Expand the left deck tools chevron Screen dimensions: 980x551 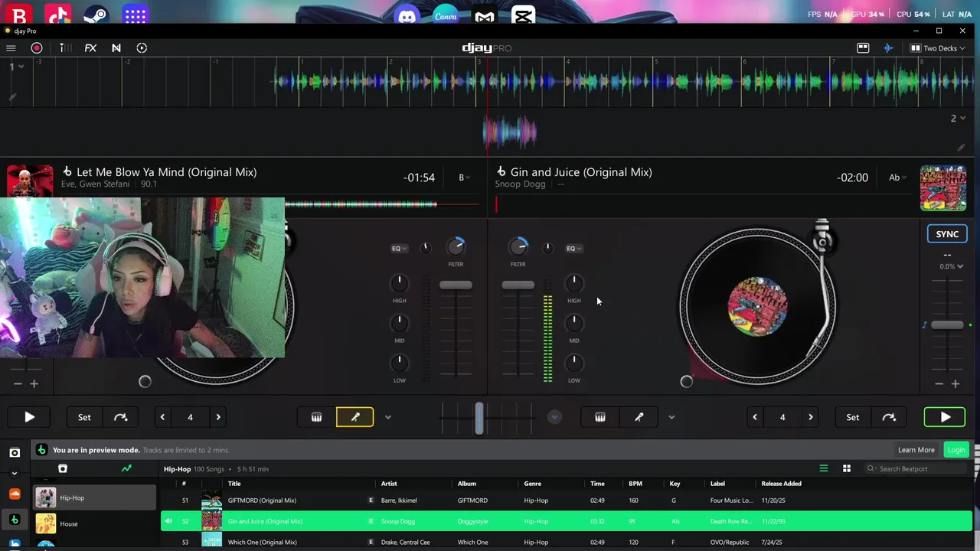click(387, 417)
